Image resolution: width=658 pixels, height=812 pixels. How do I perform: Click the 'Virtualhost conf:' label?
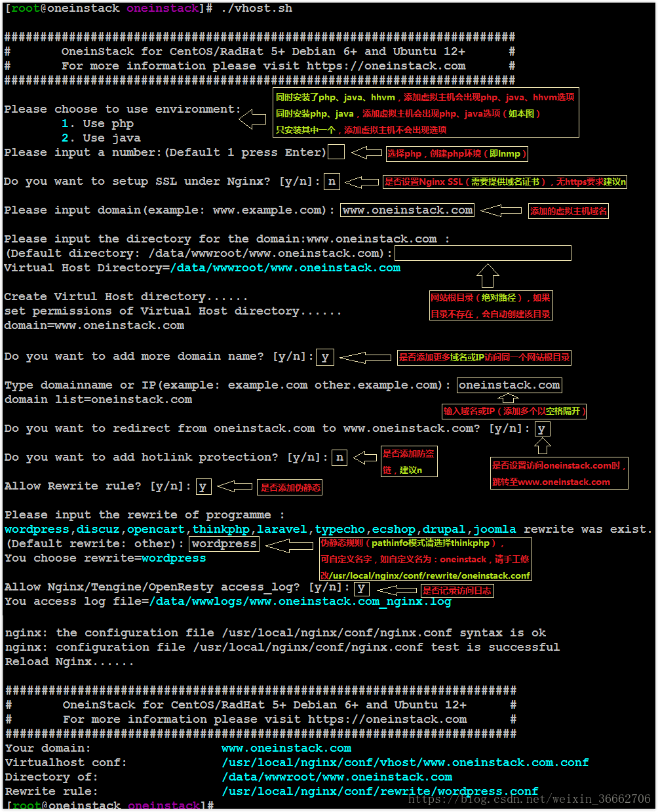[x=66, y=763]
